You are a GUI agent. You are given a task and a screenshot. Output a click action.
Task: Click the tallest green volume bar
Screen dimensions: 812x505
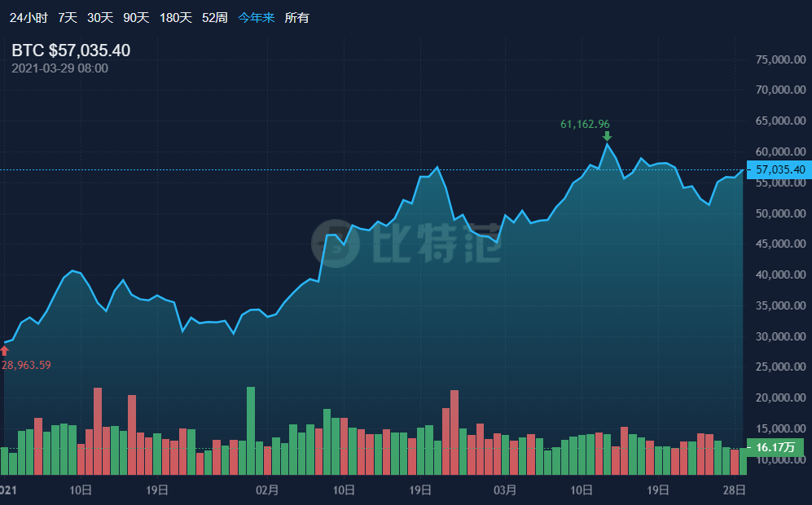coord(251,430)
